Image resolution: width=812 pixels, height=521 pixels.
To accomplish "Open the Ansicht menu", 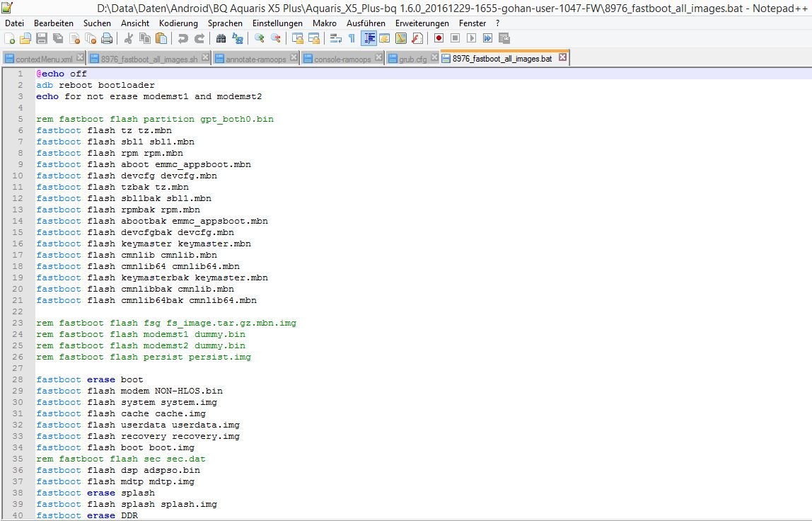I will 135,23.
